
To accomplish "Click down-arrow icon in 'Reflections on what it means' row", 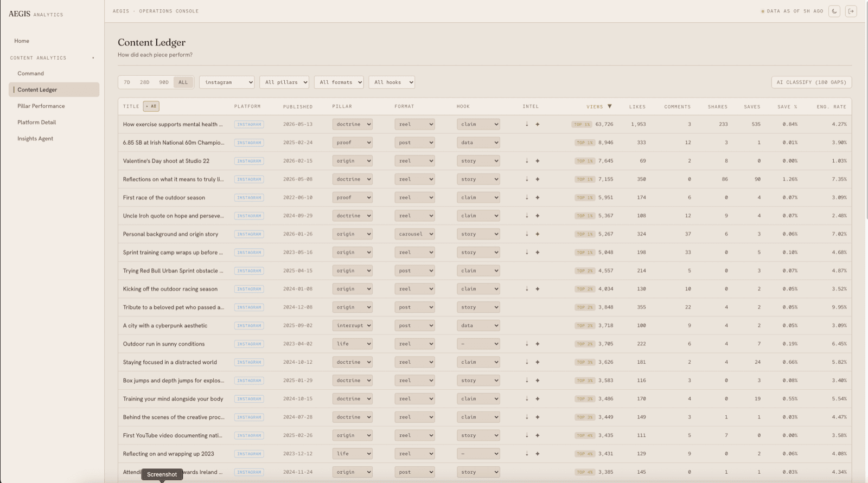I will coord(527,179).
